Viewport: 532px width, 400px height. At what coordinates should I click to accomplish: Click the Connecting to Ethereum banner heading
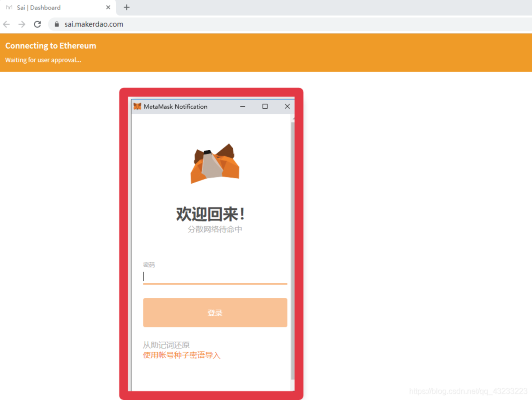[51, 46]
